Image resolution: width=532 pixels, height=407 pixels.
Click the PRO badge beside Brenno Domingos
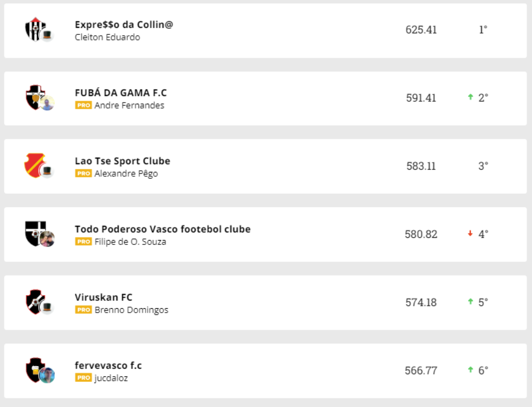(x=83, y=310)
